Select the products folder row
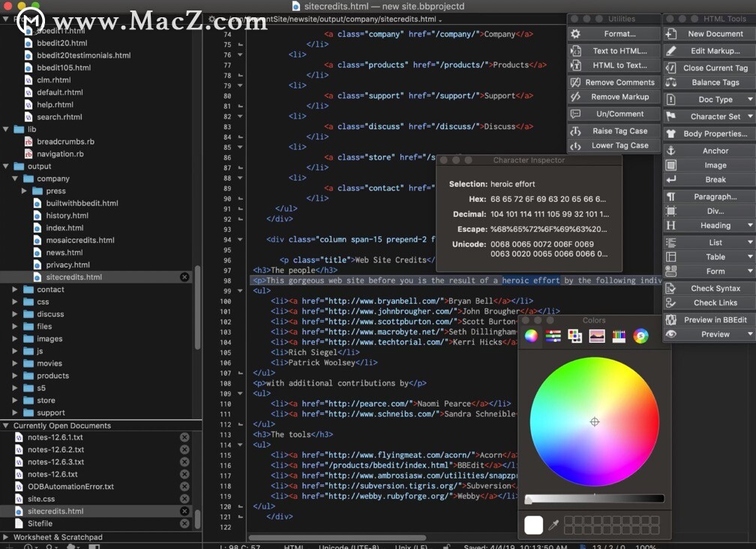Screen dimensions: 756x549 (x=97, y=376)
